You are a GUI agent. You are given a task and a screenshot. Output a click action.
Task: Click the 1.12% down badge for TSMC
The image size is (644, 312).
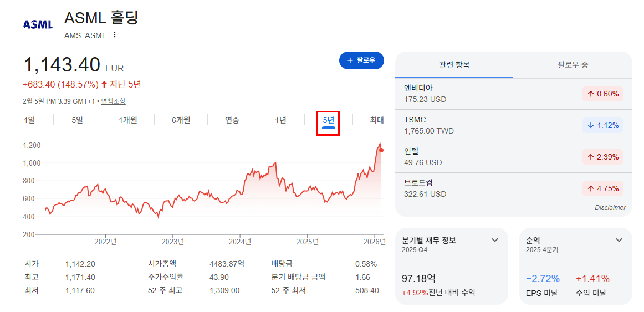coord(602,125)
